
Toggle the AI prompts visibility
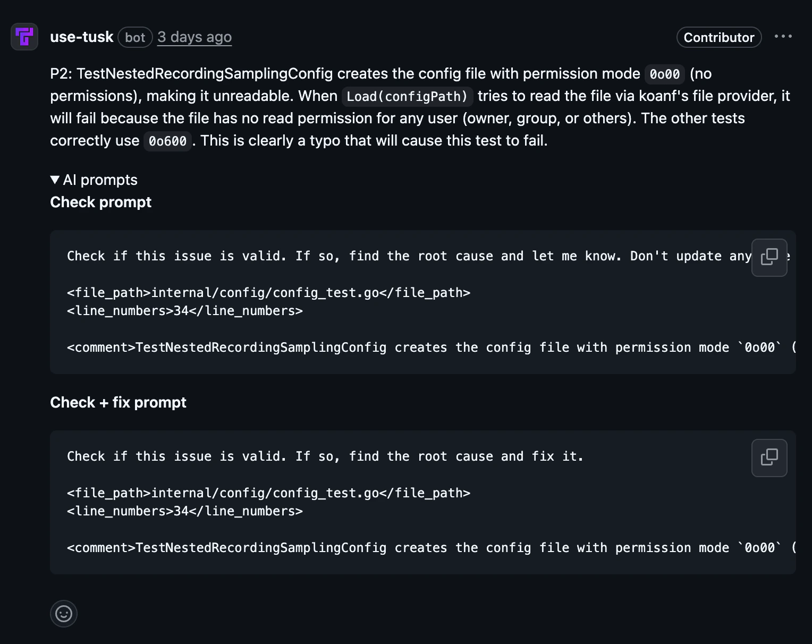click(94, 180)
